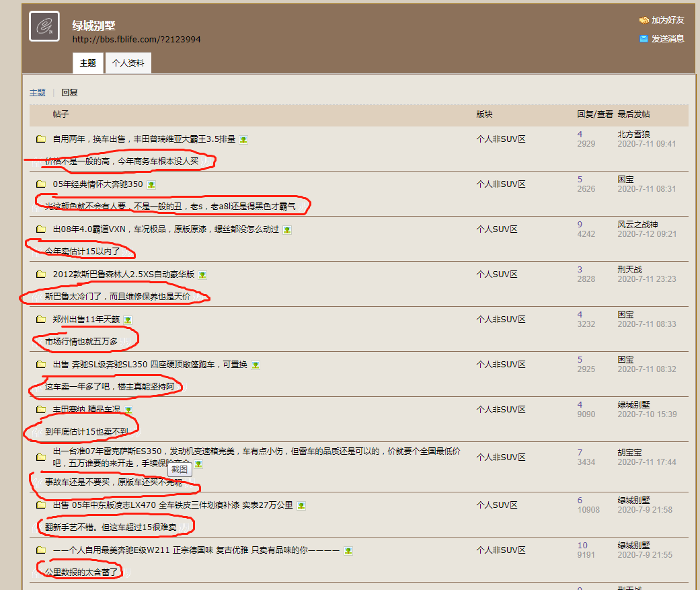Screen dimensions: 700x590
Task: Click image attachment icon after 2.5XS自动豪华版
Action: (x=202, y=275)
